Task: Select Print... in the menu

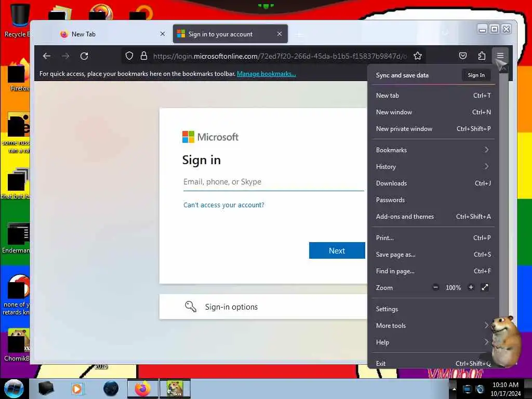Action: point(433,238)
